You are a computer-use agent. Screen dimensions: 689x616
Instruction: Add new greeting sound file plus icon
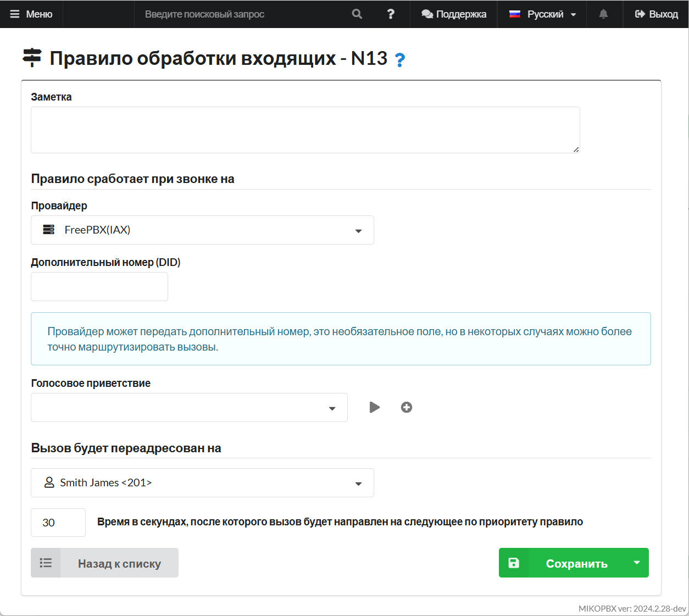tap(407, 407)
